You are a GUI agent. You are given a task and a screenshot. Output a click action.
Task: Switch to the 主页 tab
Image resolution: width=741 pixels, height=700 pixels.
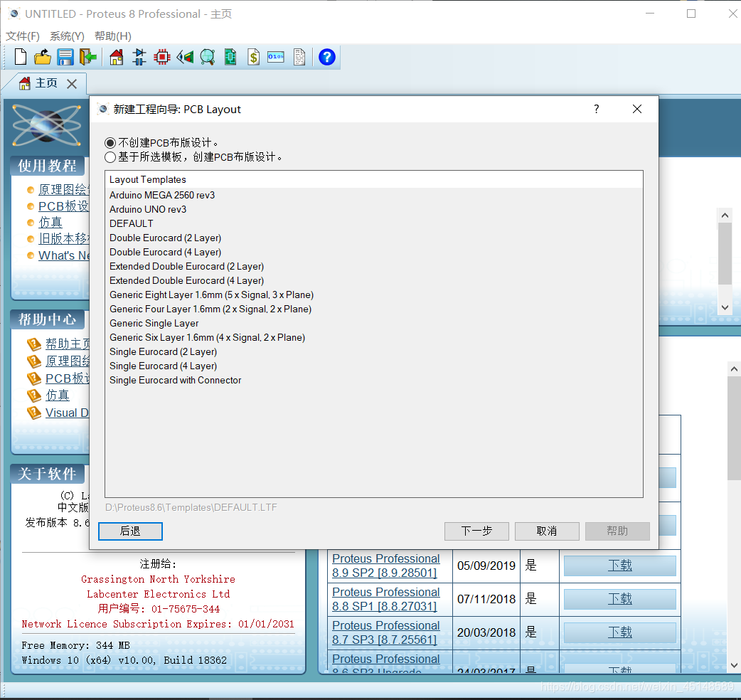[46, 83]
